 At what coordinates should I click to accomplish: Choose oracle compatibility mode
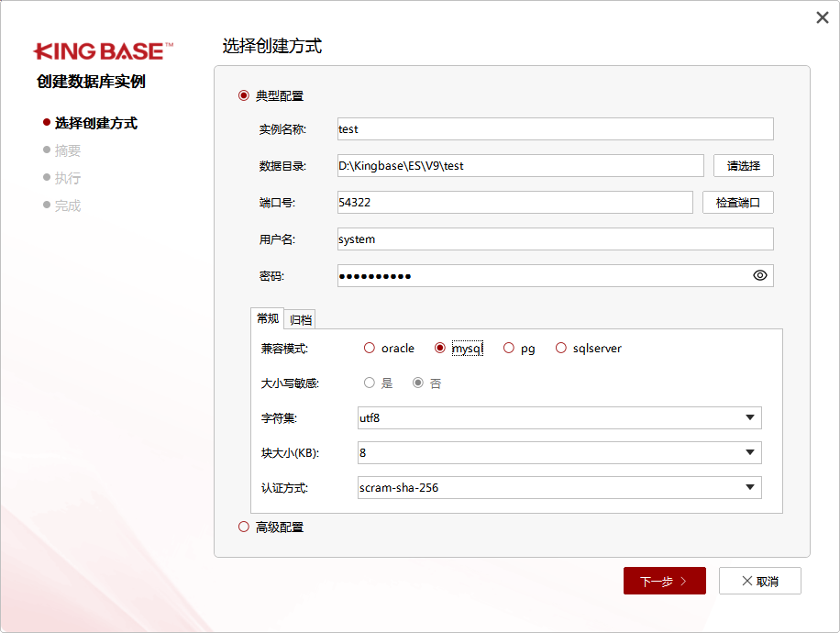(x=370, y=348)
